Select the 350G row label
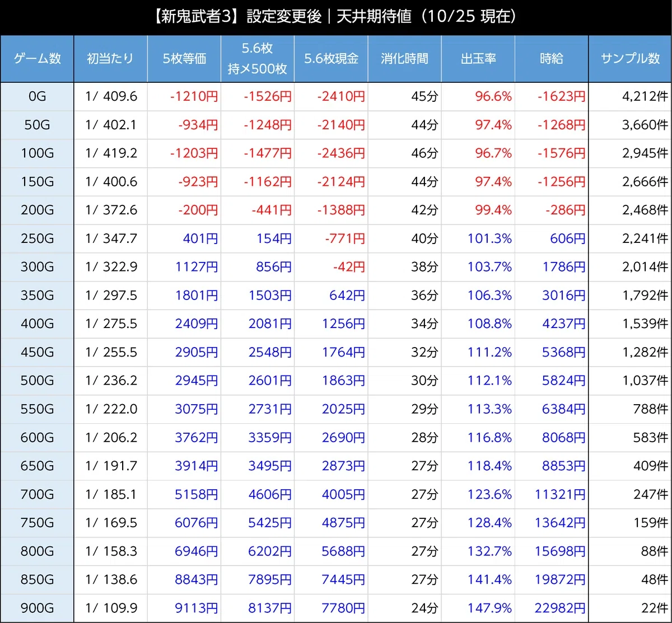The height and width of the screenshot is (623, 672). pyautogui.click(x=37, y=296)
